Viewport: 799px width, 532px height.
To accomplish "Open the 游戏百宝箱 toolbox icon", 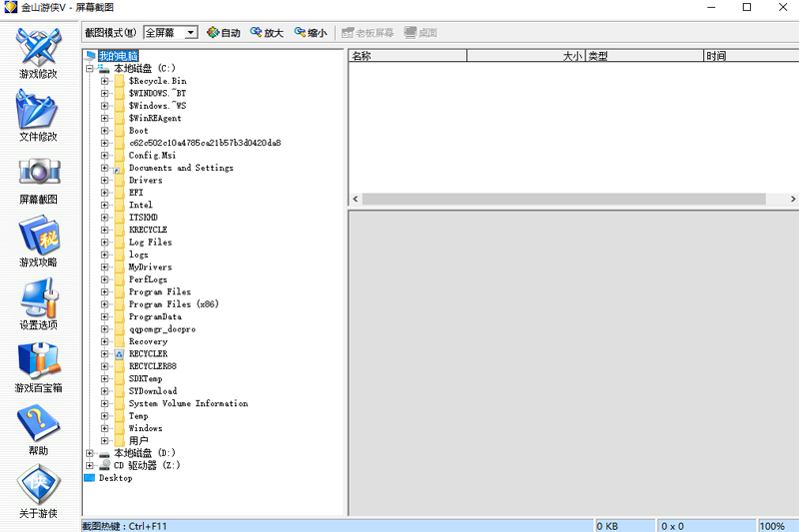I will coord(38,362).
